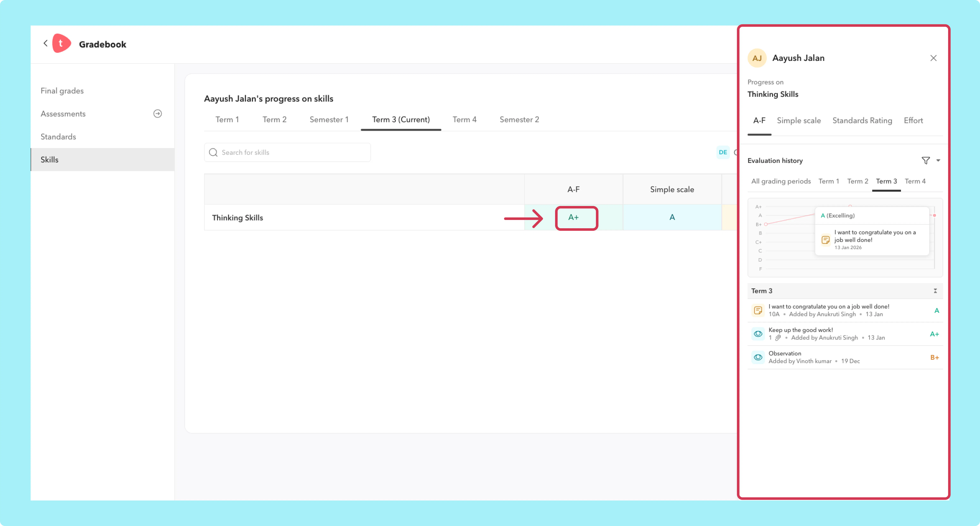Image resolution: width=980 pixels, height=526 pixels.
Task: Click the B+ data point on the chart
Action: (766, 224)
